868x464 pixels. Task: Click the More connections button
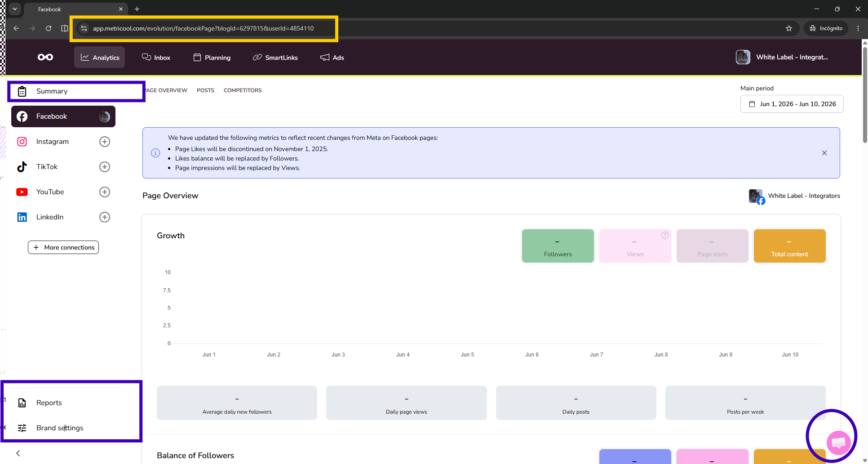click(x=63, y=247)
